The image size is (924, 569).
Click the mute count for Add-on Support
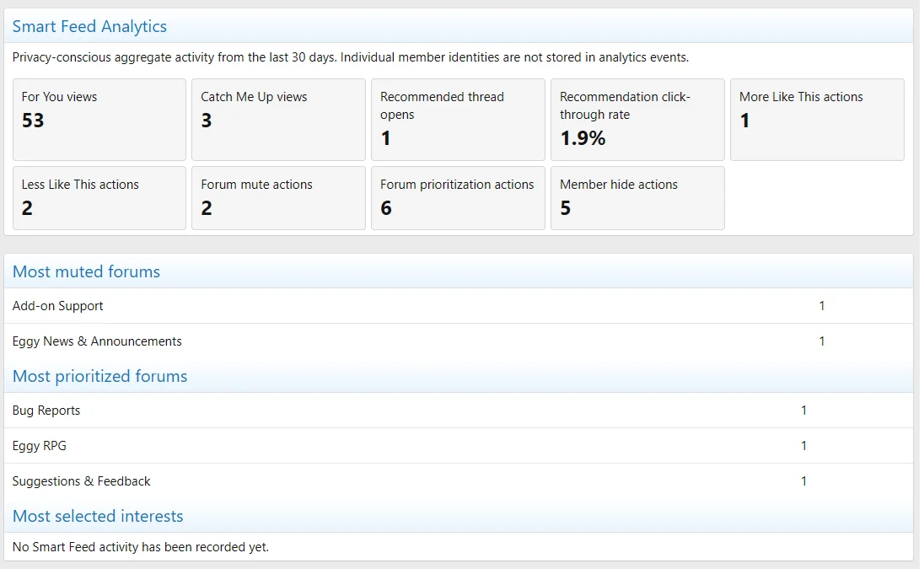click(822, 306)
